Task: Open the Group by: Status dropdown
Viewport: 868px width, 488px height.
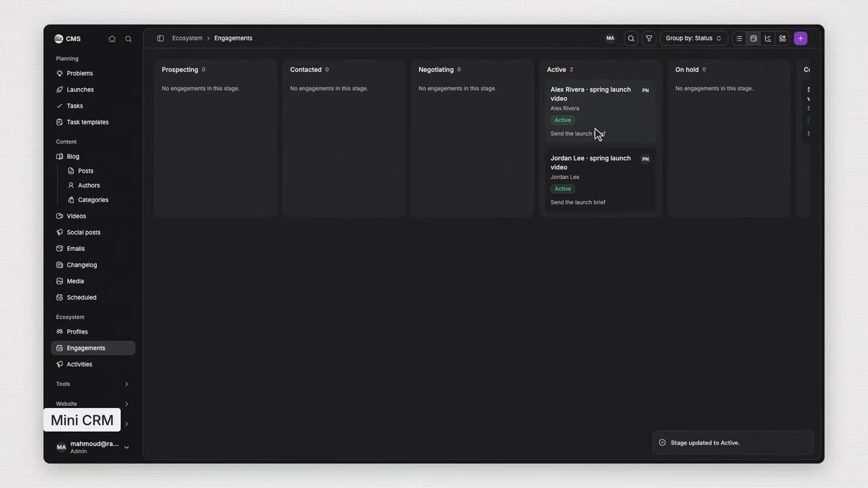Action: (x=694, y=39)
